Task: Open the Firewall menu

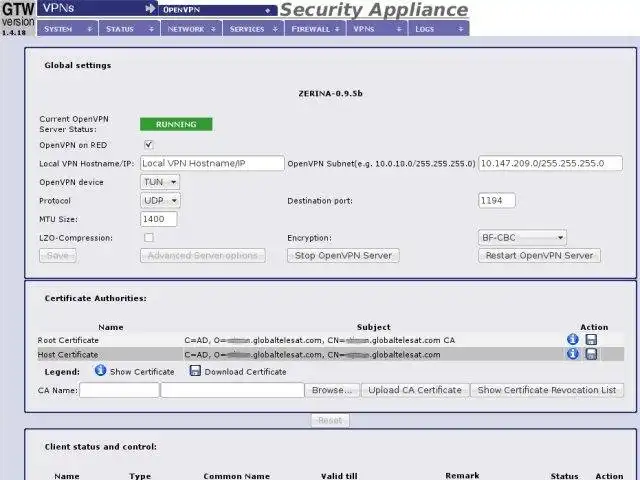Action: 316,29
